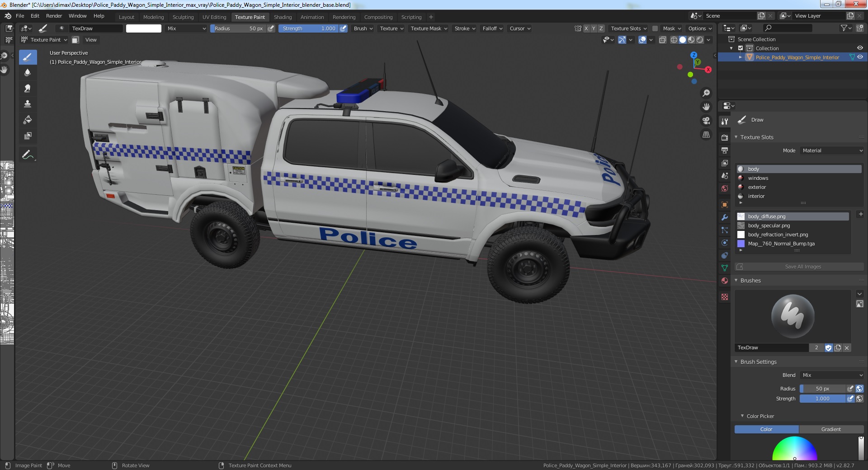Image resolution: width=868 pixels, height=470 pixels.
Task: Open the Mask popover
Action: click(x=672, y=28)
